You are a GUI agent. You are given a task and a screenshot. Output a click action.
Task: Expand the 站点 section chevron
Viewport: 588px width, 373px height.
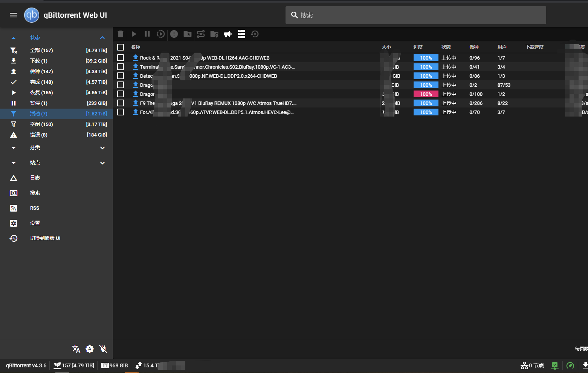coord(102,163)
